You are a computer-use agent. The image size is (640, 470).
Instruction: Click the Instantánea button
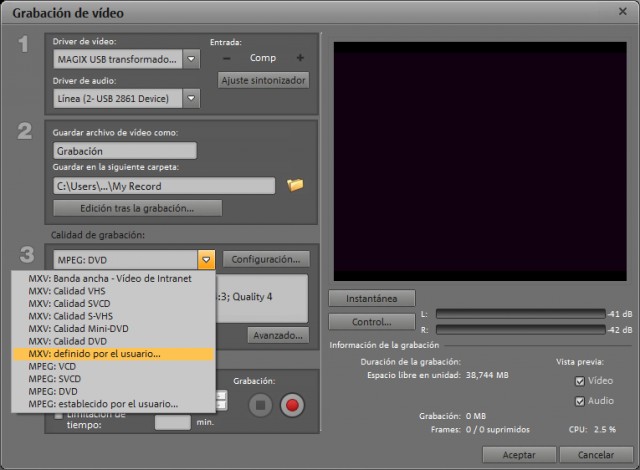(x=372, y=299)
